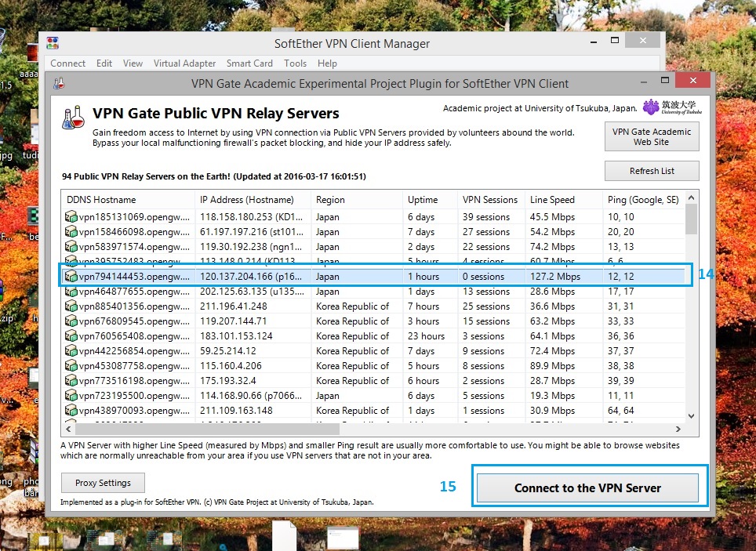Click the horizontal scrollbar thumb of server list

coord(207,429)
